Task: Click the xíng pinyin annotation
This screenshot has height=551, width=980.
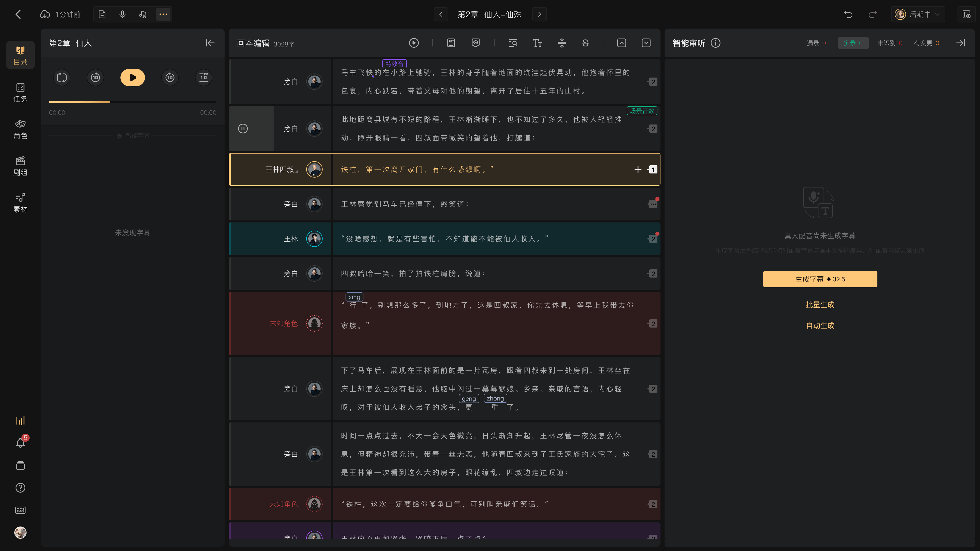Action: (x=354, y=297)
